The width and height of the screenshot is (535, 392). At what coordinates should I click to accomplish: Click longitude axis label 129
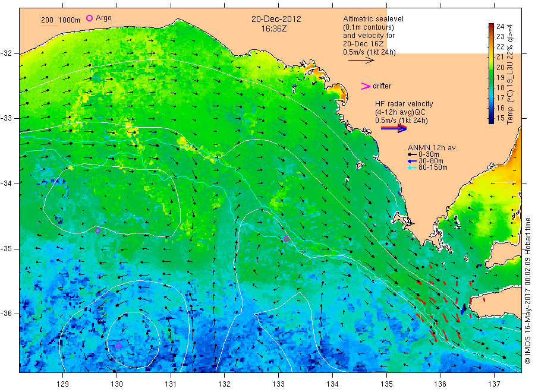(x=63, y=384)
